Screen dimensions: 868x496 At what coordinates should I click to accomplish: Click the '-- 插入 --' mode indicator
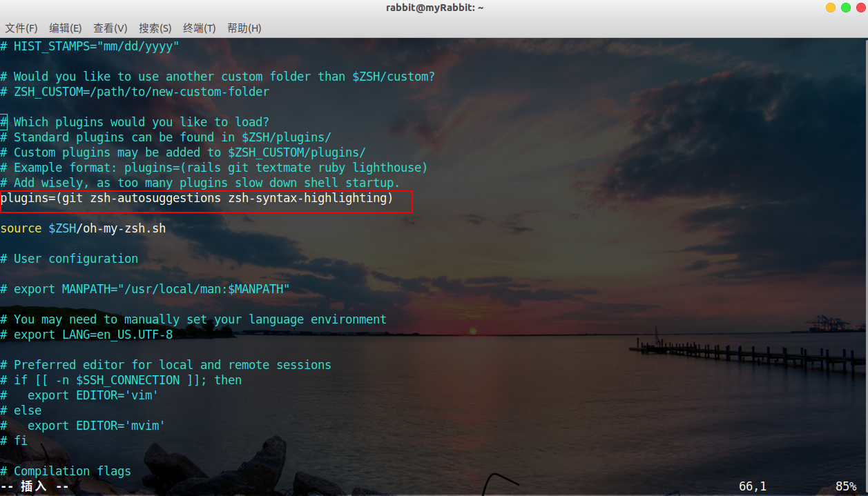tap(35, 486)
